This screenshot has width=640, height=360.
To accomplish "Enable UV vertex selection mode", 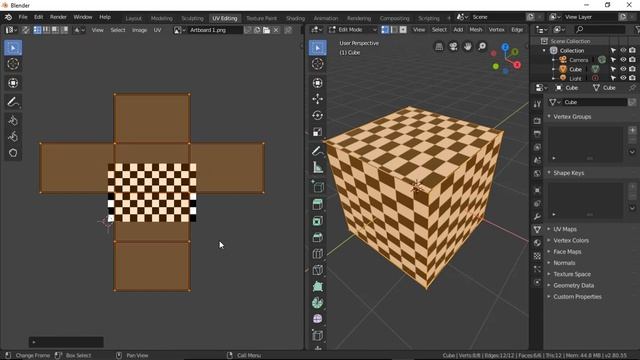I will (37, 30).
